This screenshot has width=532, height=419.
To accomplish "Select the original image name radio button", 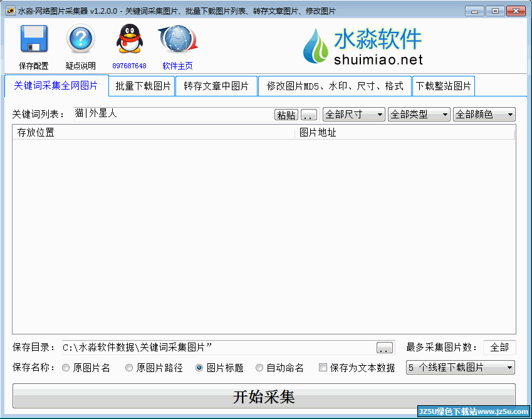I will tap(66, 368).
